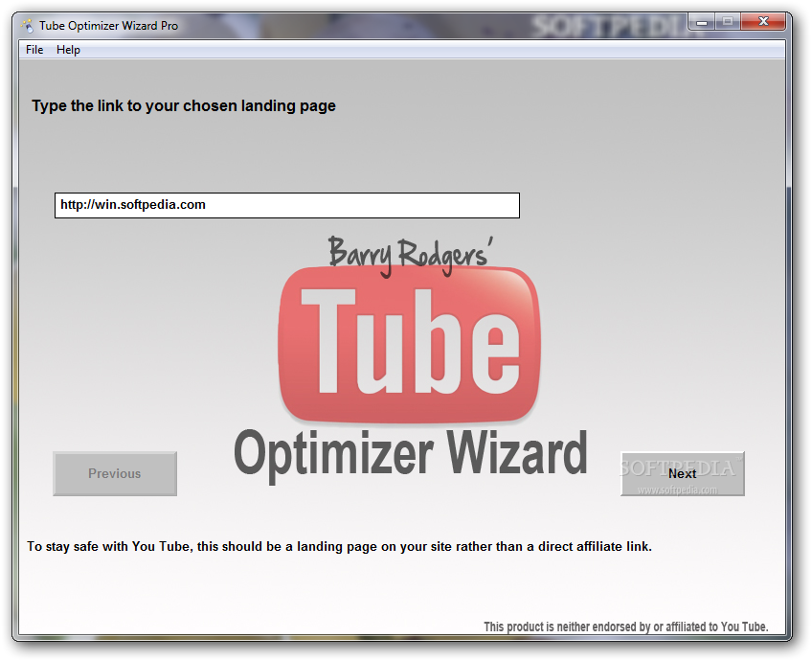Click the 'To stay safe with You Tube' notice
Image resolution: width=812 pixels, height=661 pixels.
tap(339, 546)
